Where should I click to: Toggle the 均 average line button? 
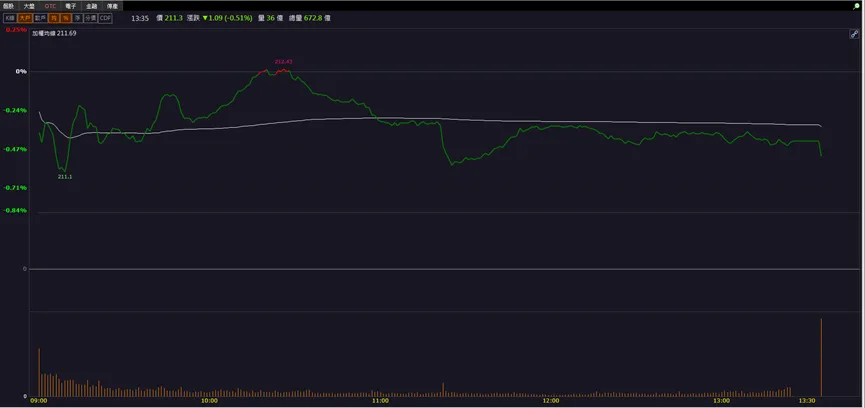tap(54, 18)
